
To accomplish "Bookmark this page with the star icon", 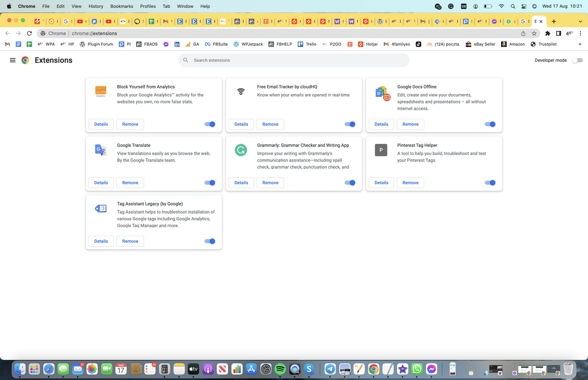I will click(534, 33).
